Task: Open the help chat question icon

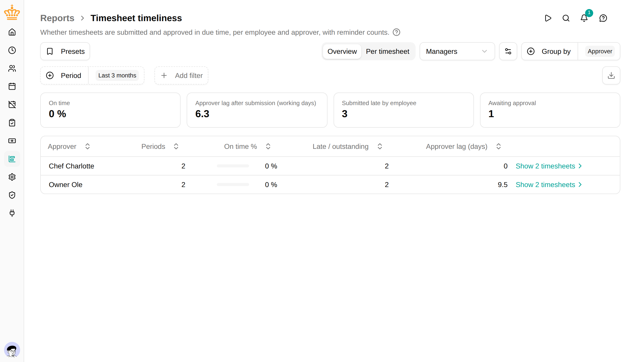Action: click(603, 18)
